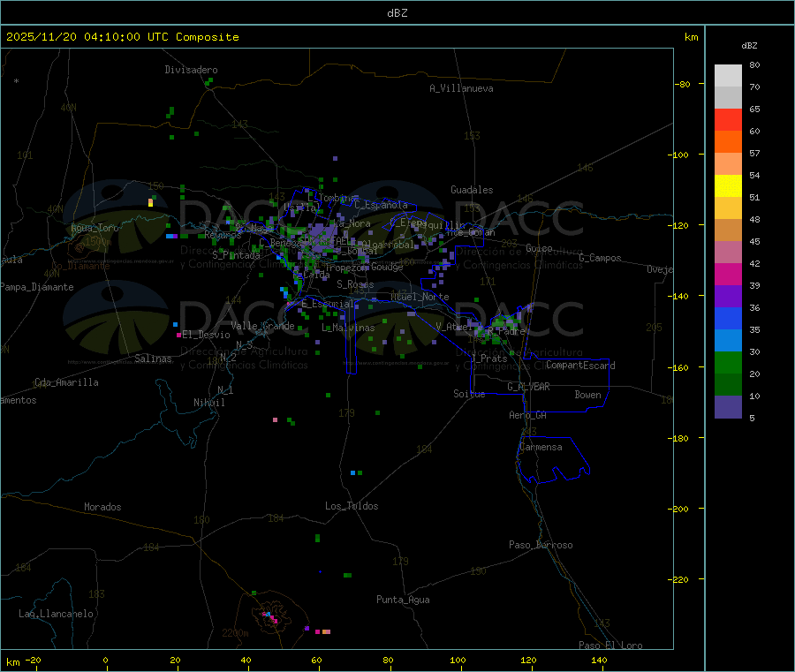Click the Paso_El_Loro label
Image resolution: width=795 pixels, height=672 pixels.
610,646
